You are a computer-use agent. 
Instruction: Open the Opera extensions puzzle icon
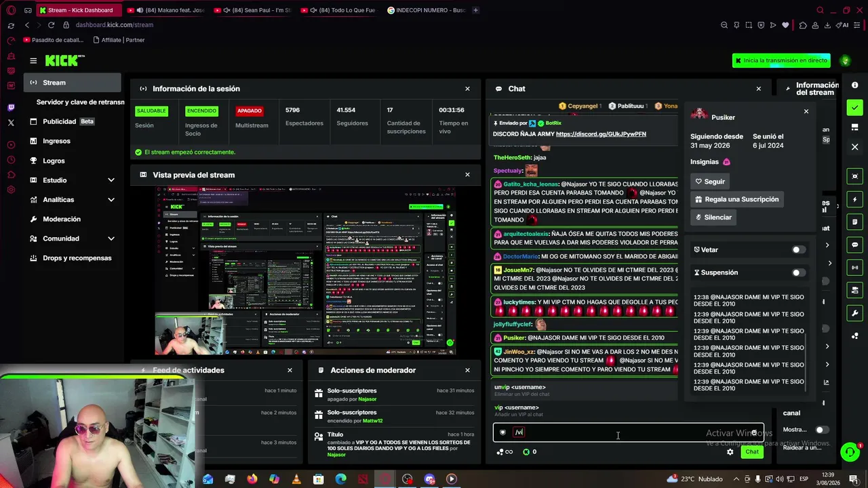(x=803, y=25)
